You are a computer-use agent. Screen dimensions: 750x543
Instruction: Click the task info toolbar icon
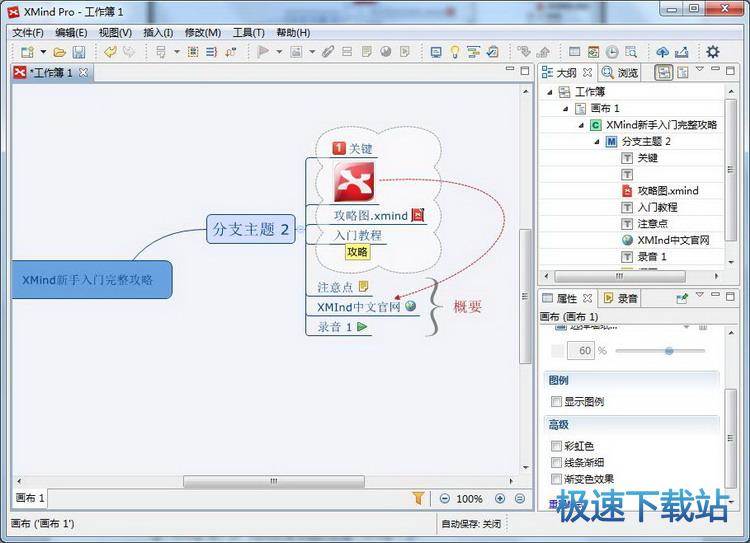(493, 52)
